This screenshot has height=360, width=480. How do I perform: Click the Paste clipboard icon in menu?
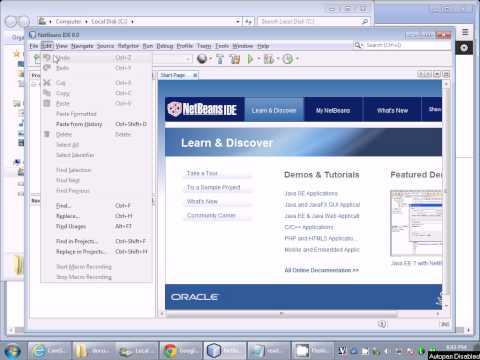point(47,103)
